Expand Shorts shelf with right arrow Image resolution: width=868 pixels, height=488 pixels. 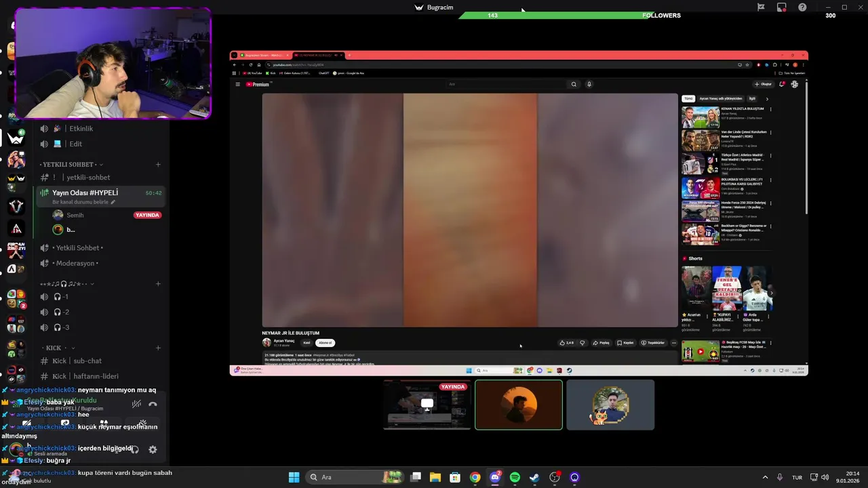coord(771,293)
